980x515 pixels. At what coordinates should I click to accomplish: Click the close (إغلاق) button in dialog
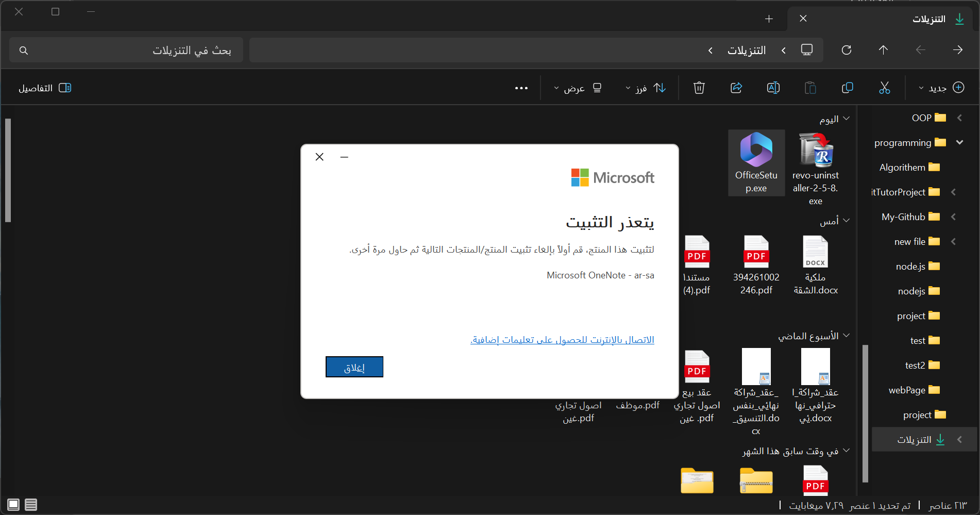pyautogui.click(x=354, y=367)
